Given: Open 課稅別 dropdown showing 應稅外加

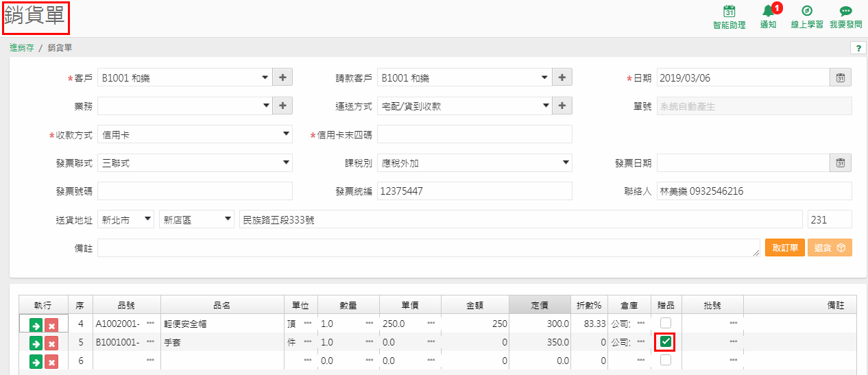Looking at the screenshot, I should [x=474, y=162].
